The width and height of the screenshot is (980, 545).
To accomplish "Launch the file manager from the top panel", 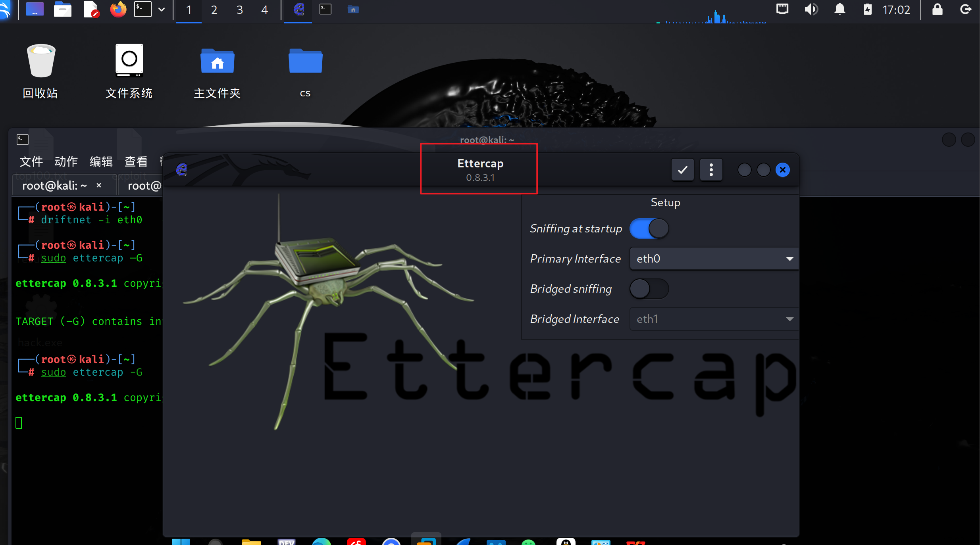I will point(63,10).
